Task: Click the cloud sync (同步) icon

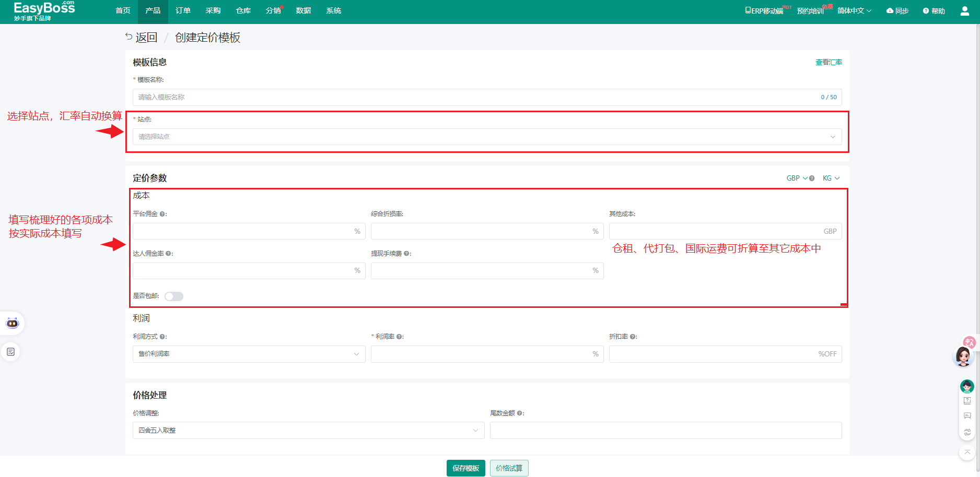Action: 890,11
